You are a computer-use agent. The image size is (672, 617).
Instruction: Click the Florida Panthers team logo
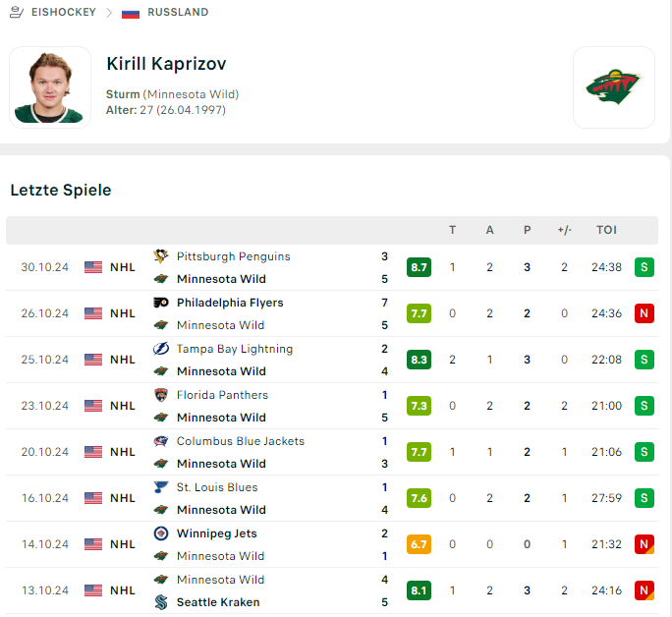(161, 395)
